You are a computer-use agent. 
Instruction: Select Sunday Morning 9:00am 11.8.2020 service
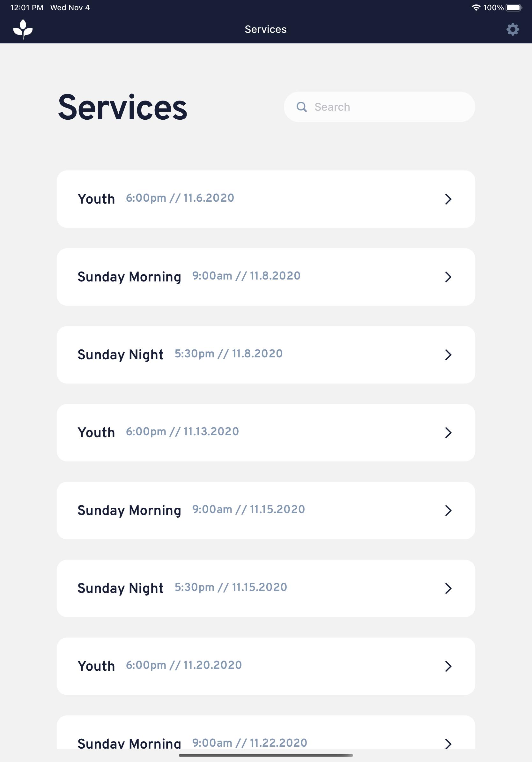(266, 277)
